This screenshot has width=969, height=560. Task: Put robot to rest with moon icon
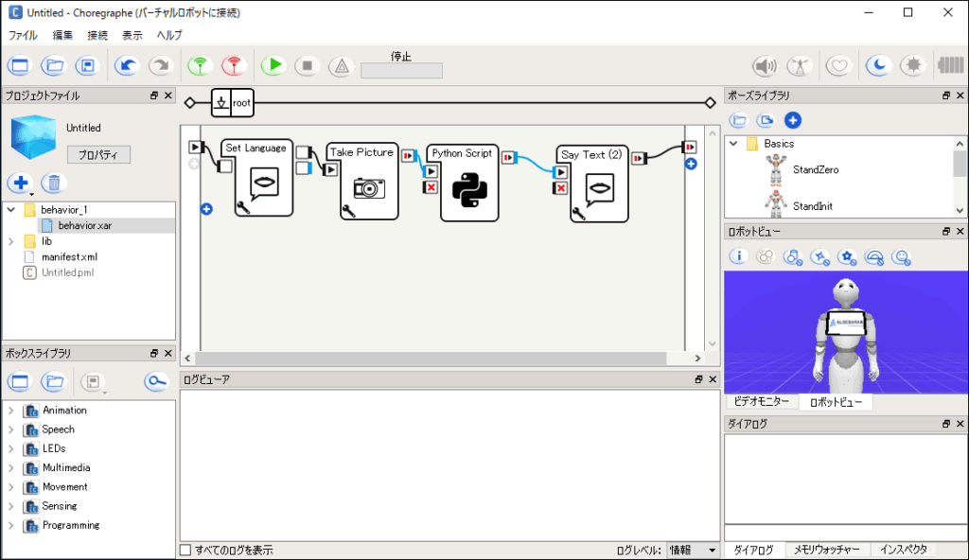(878, 65)
